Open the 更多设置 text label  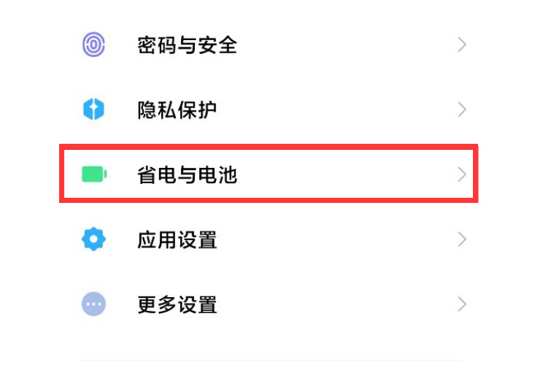coord(177,304)
